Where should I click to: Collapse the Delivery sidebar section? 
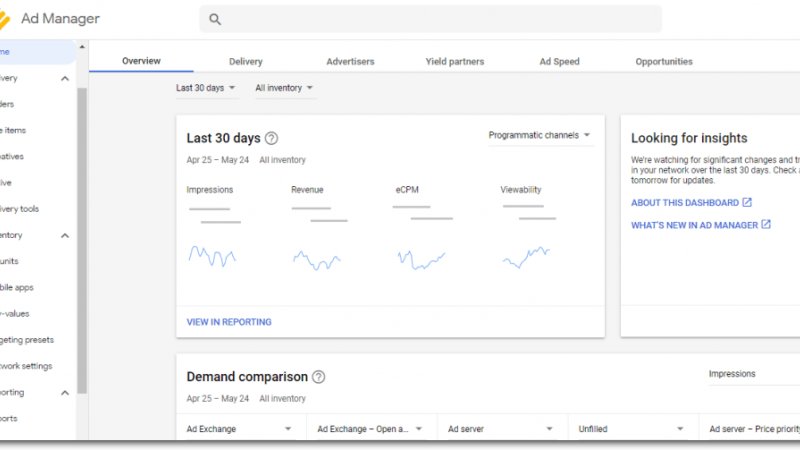pyautogui.click(x=65, y=78)
